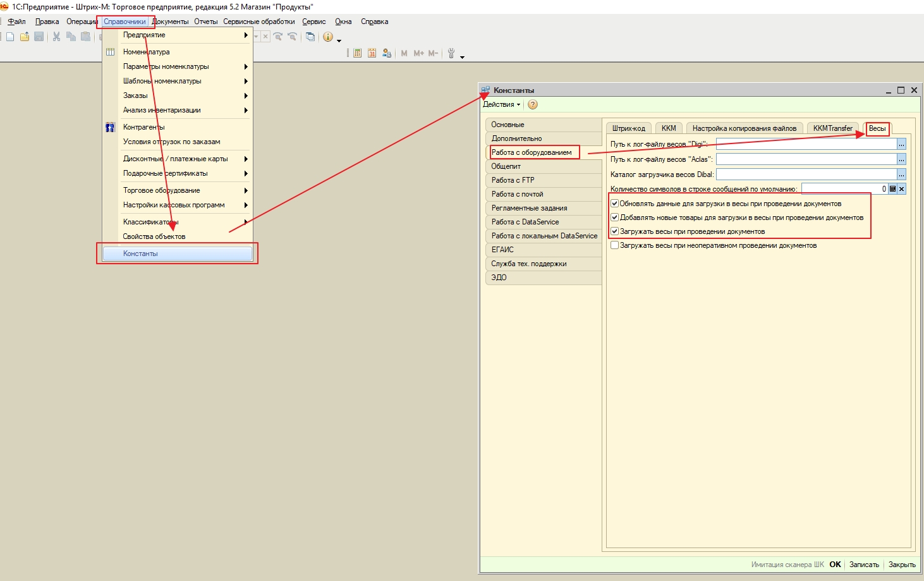Click the calculator icon in symbol count field
Viewport: 924px width, 581px height.
coord(892,189)
